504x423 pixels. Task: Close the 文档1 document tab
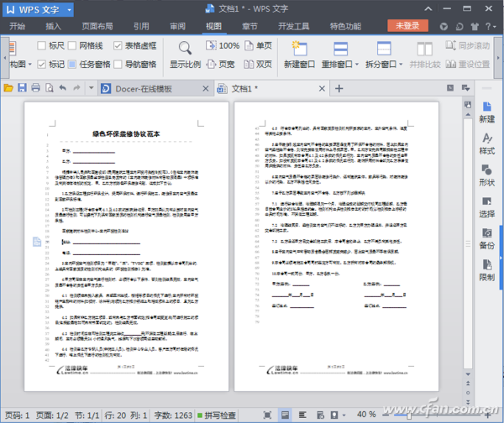[322, 88]
